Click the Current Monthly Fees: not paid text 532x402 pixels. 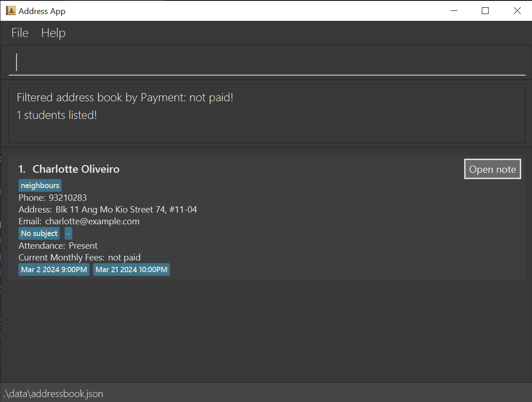point(80,257)
